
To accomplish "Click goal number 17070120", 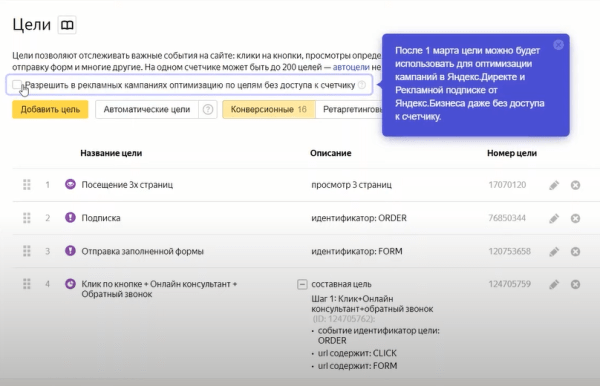I will tap(507, 185).
